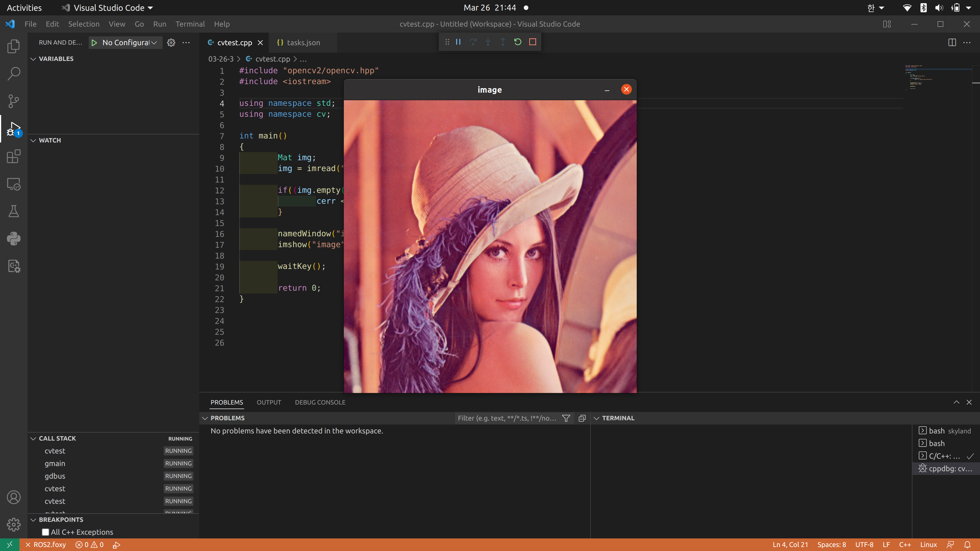980x551 pixels.
Task: Select the gdbus thread in call stack
Action: pos(113,476)
